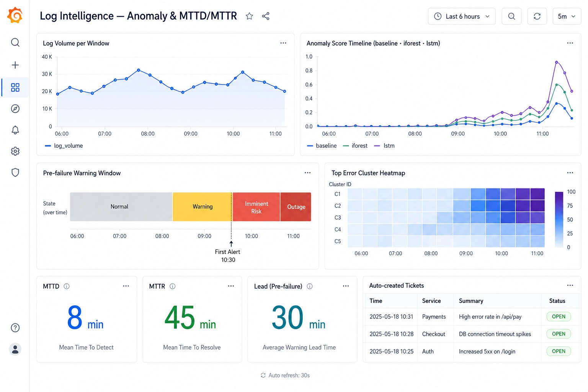Click the Auto refresh: 30s indicator icon

[263, 376]
